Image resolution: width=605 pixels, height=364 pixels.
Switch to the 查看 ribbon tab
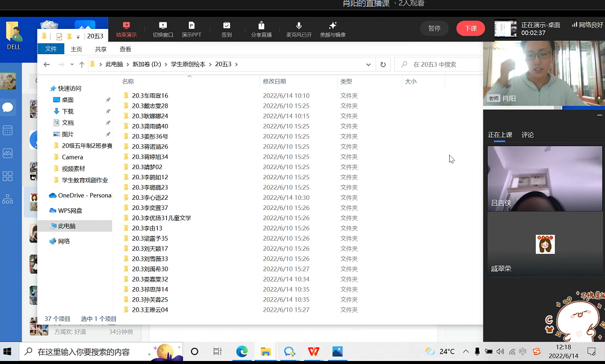click(125, 49)
